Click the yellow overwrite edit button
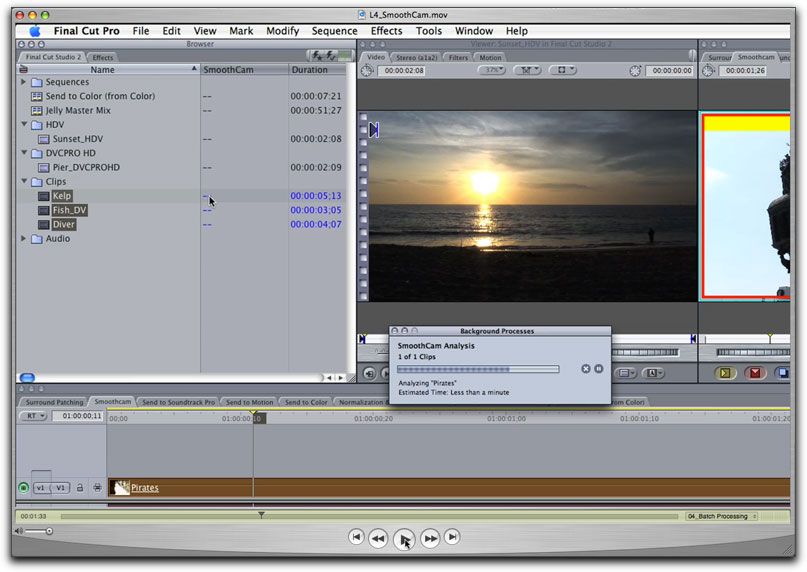The width and height of the screenshot is (807, 572). click(x=725, y=373)
